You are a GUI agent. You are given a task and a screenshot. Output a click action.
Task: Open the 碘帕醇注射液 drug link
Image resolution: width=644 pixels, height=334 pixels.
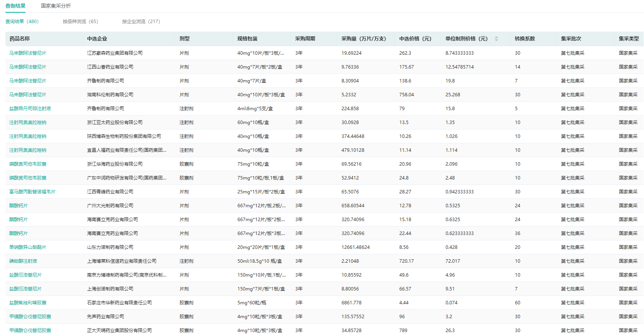point(23,261)
